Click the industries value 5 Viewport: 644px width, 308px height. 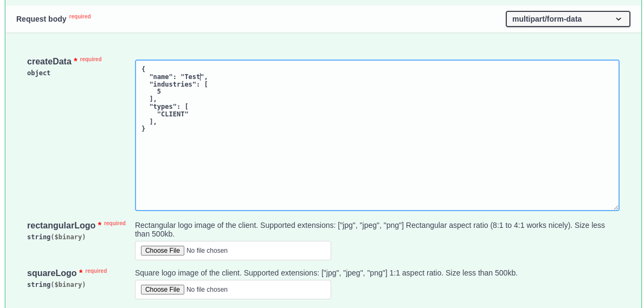[x=159, y=91]
